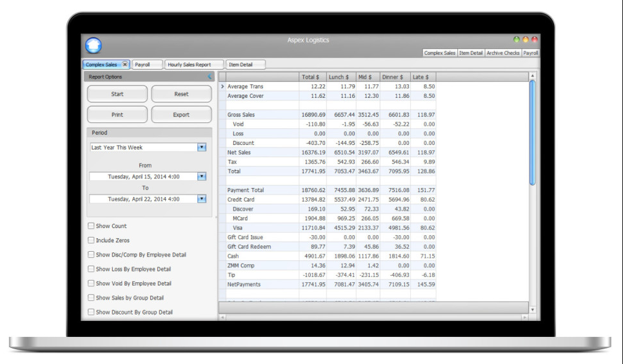623x364 pixels.
Task: Select the Payment Total row label
Action: pos(246,190)
